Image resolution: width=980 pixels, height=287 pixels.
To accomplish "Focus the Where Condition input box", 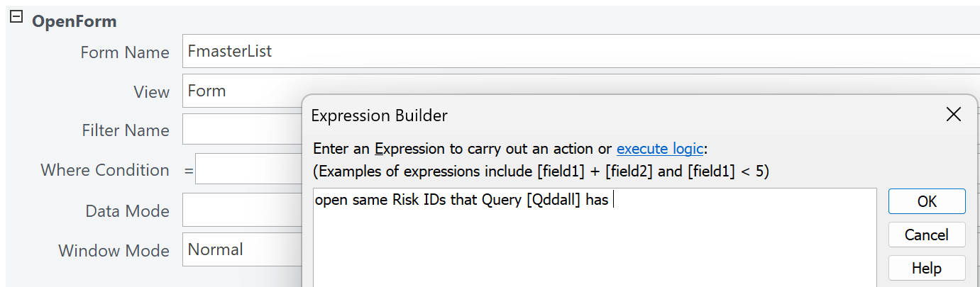I will 248,170.
